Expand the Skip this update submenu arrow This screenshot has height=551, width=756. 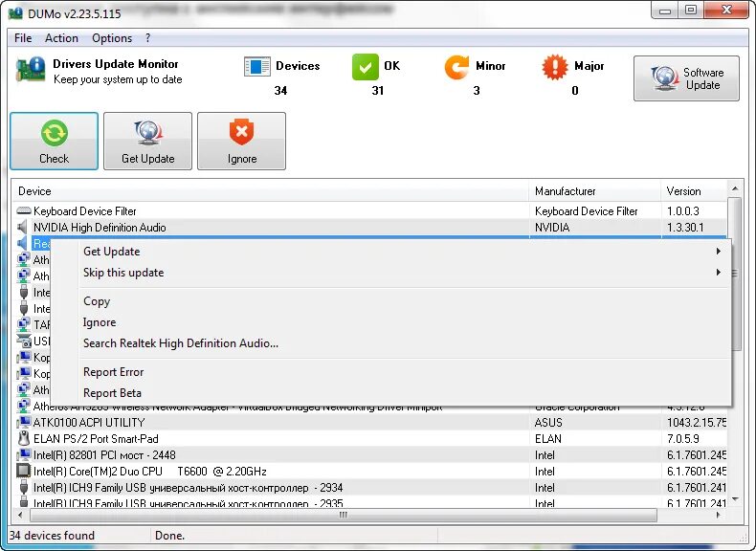point(719,273)
